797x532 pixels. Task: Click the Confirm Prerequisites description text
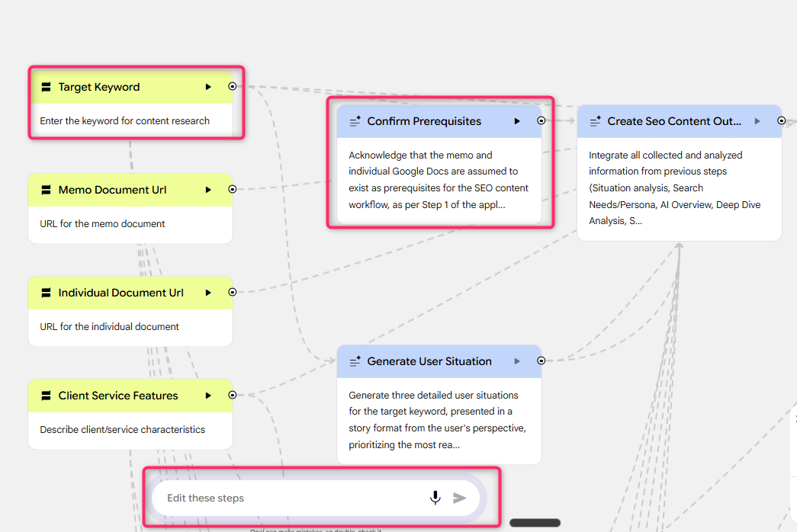click(439, 179)
